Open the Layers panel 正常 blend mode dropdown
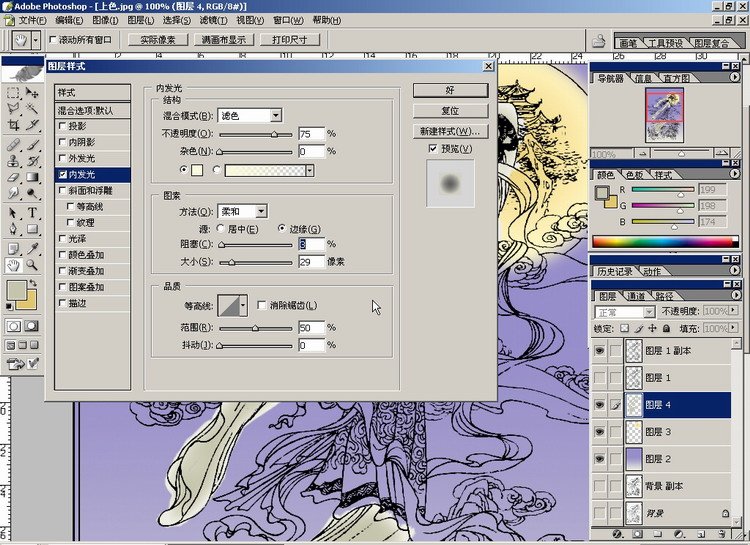 649,312
